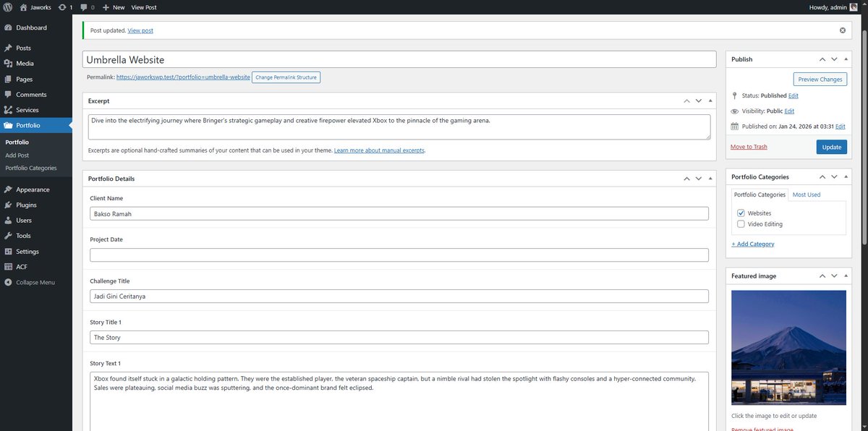This screenshot has height=431, width=868.
Task: Follow the View post link in notice
Action: tap(140, 30)
